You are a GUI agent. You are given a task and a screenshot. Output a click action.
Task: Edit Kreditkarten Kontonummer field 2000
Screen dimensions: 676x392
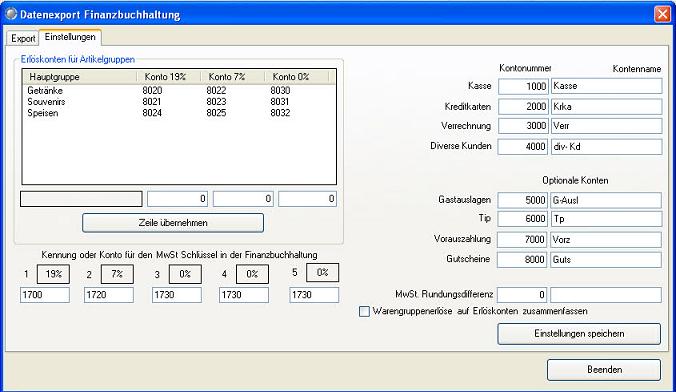523,107
